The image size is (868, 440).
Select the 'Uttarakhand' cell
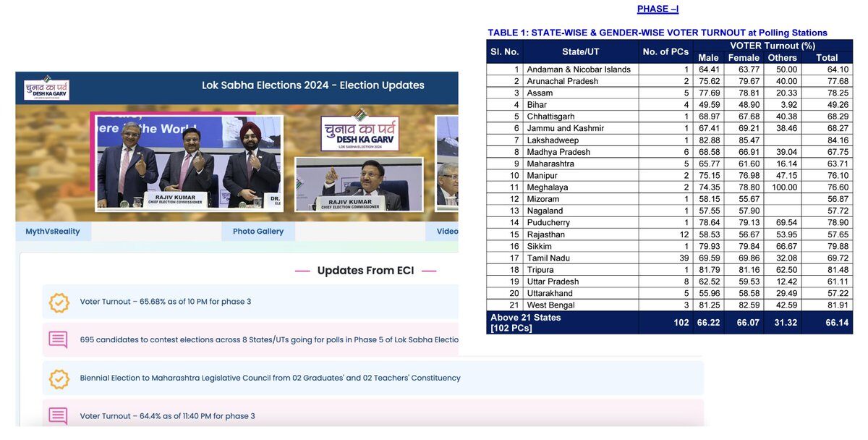[x=580, y=293]
